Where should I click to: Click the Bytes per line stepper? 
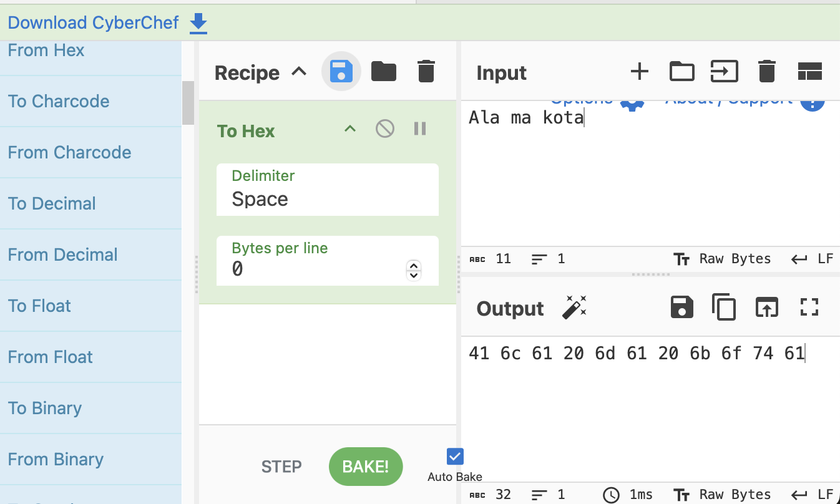413,270
